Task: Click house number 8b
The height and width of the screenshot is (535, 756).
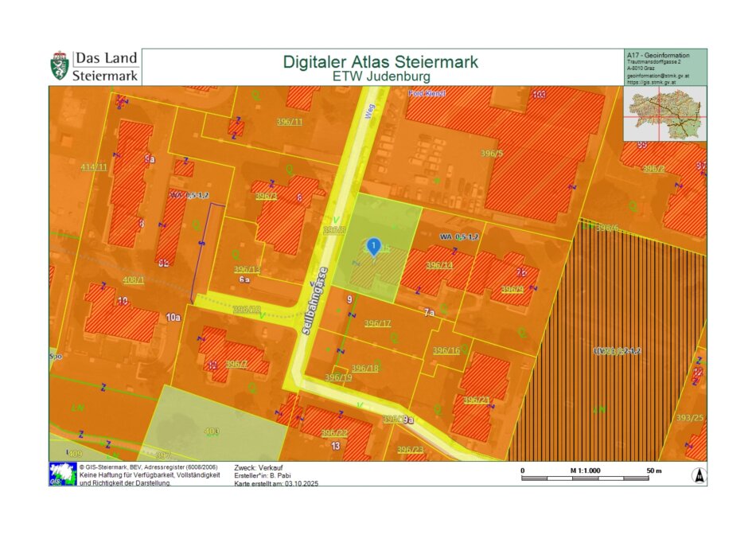Action: [x=163, y=263]
